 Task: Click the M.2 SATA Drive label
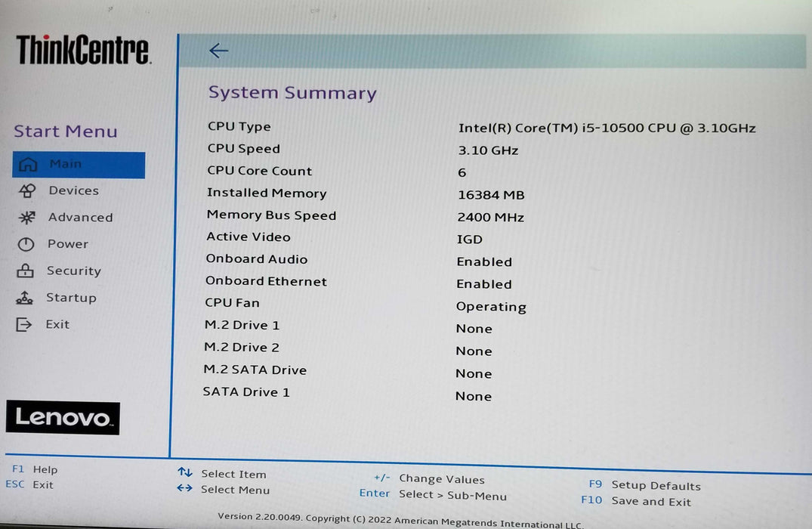(255, 370)
